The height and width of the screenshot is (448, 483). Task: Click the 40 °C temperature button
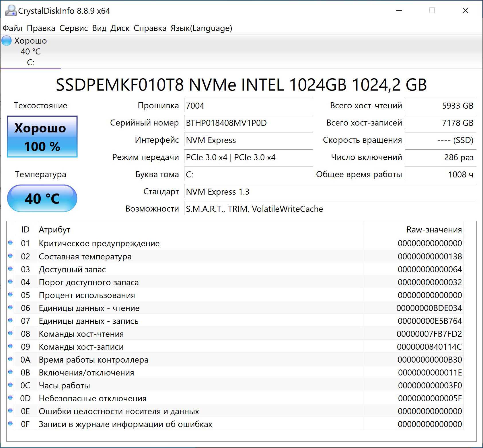(42, 198)
